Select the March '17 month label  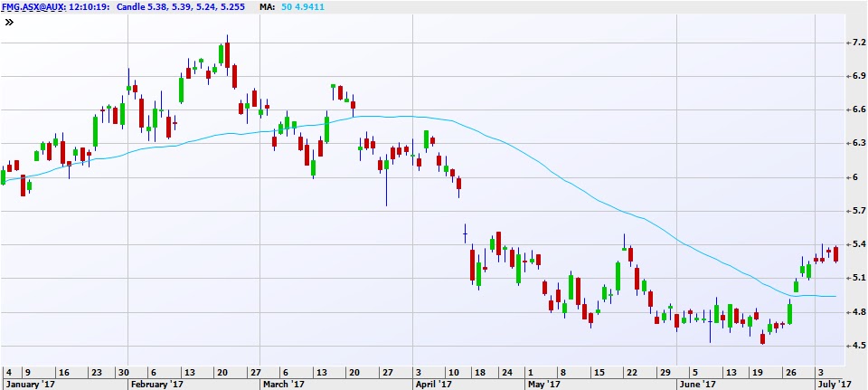[x=283, y=384]
